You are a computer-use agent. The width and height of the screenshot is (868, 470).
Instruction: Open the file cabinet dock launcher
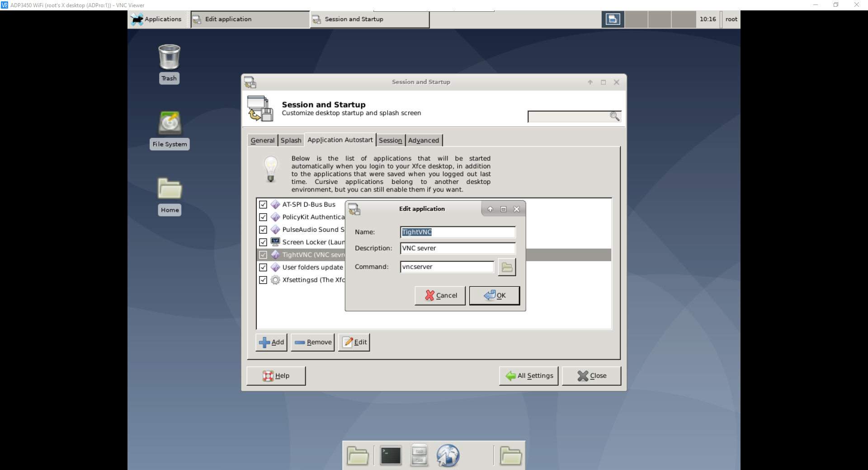(x=419, y=456)
